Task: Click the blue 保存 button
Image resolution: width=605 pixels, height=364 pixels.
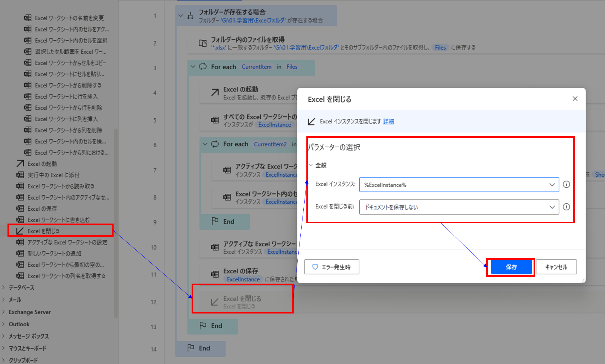Action: [x=511, y=267]
